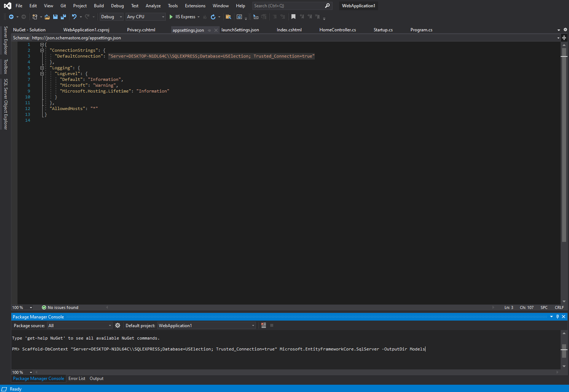Screen dimensions: 569x392
Task: Toggle a bookmark on the current line
Action: [294, 16]
